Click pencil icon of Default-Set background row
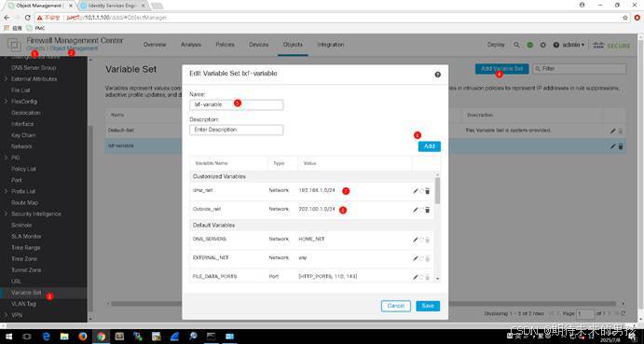644x344 pixels. [x=613, y=131]
